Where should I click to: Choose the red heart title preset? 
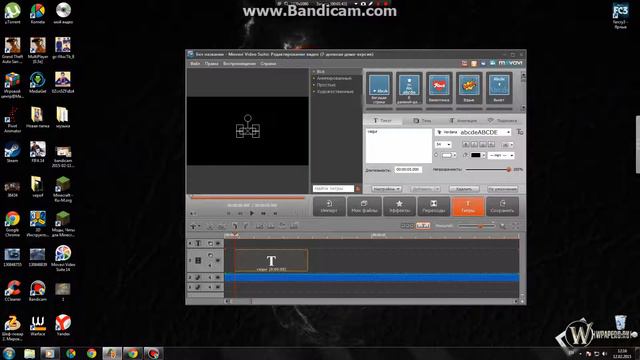[x=439, y=88]
